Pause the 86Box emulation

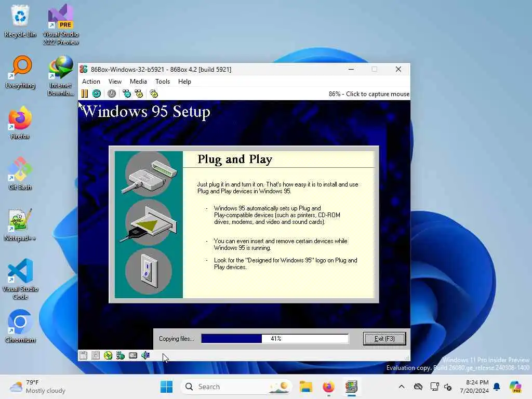(85, 94)
